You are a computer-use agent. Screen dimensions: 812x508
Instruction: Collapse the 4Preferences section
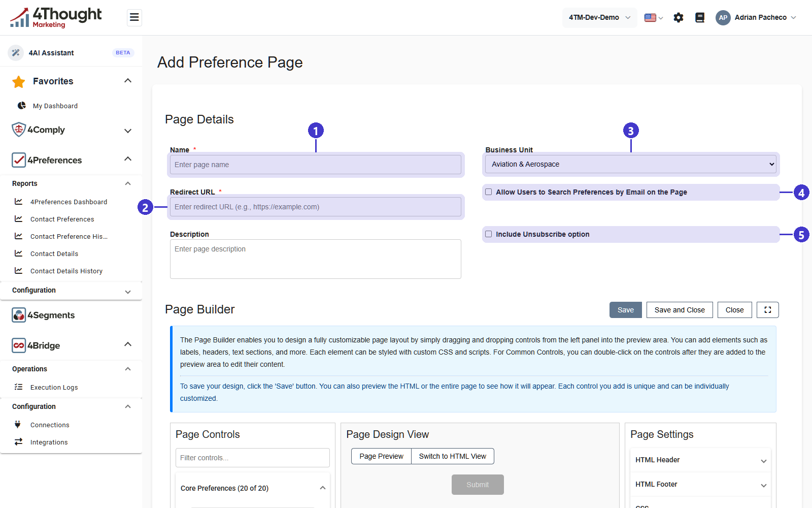point(128,159)
